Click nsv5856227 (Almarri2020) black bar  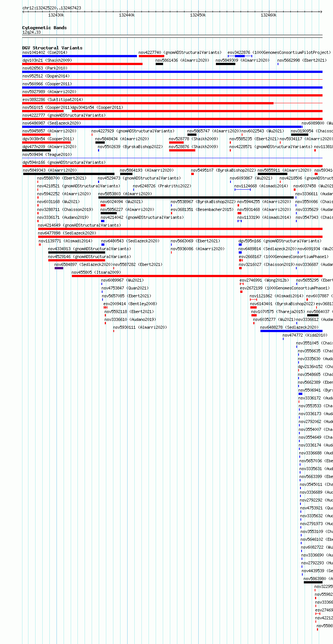(x=109, y=213)
